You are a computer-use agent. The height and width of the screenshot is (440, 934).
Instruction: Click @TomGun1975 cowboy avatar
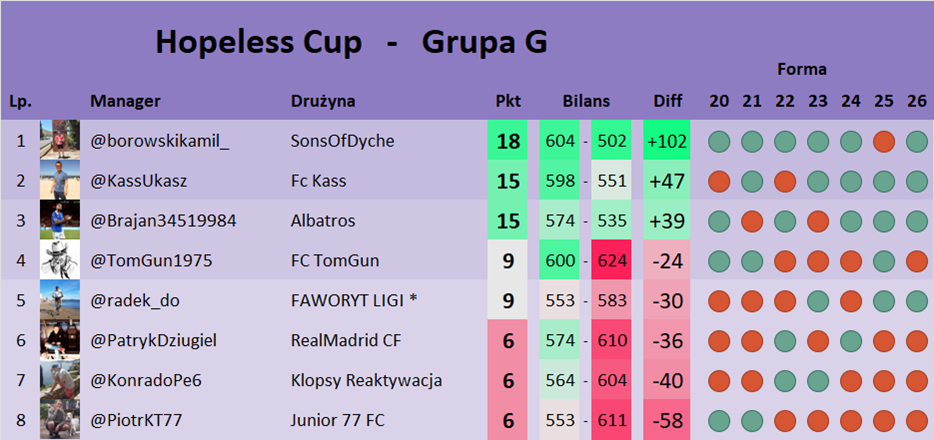pos(59,261)
